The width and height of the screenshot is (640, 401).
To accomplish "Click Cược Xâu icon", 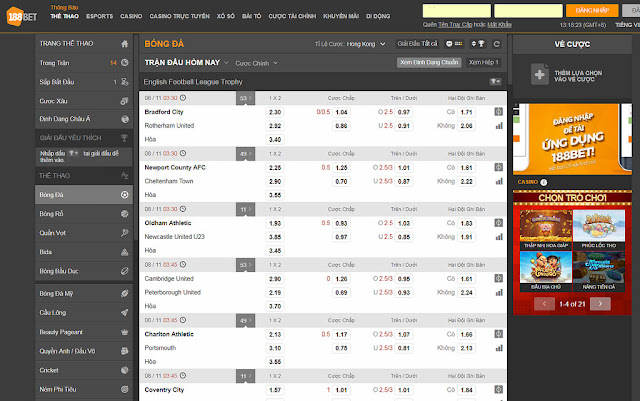I will click(x=124, y=101).
